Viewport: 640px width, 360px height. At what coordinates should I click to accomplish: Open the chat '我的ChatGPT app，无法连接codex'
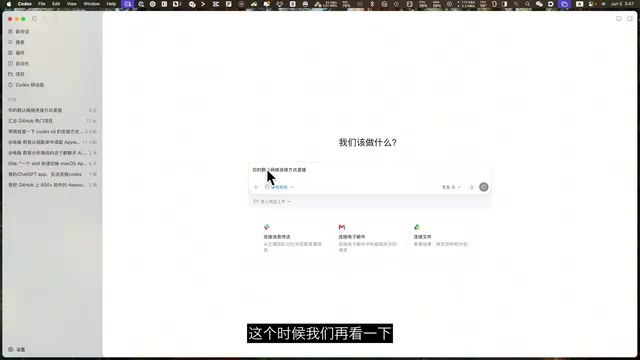pyautogui.click(x=52, y=174)
